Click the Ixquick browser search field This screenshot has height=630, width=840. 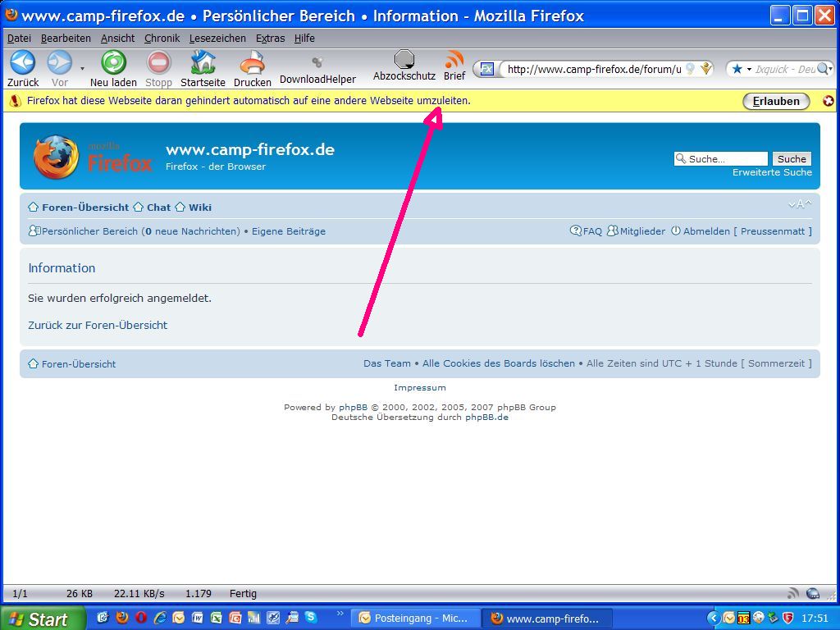785,69
